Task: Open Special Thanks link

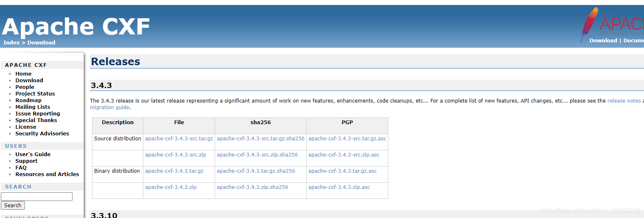Action: [x=36, y=120]
